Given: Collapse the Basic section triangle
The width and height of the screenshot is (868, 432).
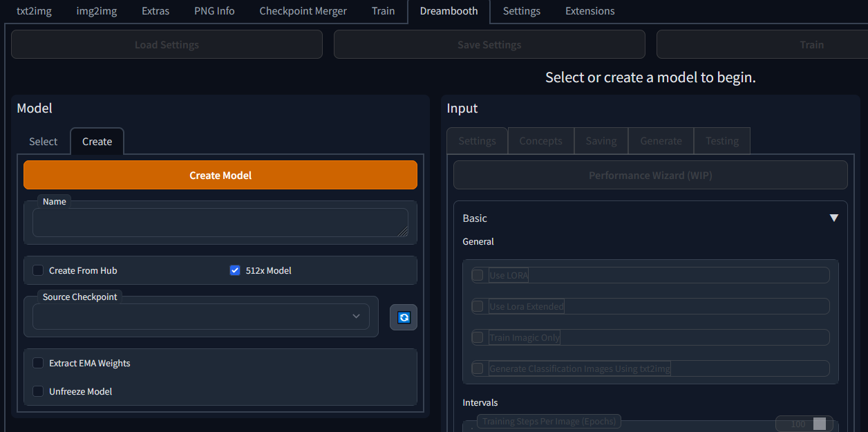Looking at the screenshot, I should [x=833, y=218].
